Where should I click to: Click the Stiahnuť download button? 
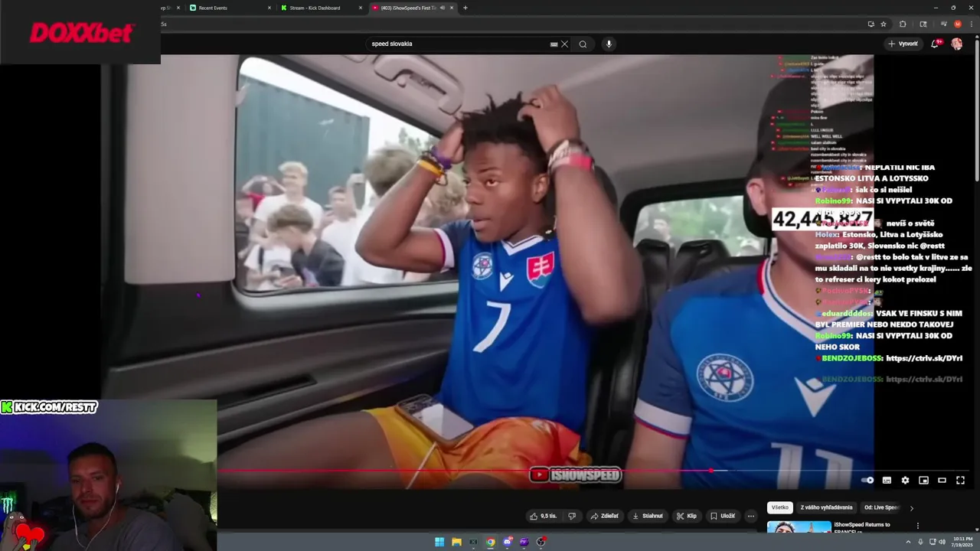coord(648,516)
